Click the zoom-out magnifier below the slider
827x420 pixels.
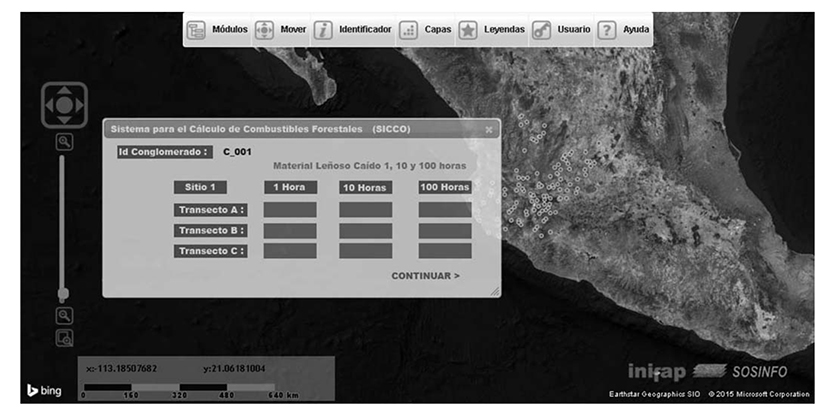pyautogui.click(x=64, y=315)
